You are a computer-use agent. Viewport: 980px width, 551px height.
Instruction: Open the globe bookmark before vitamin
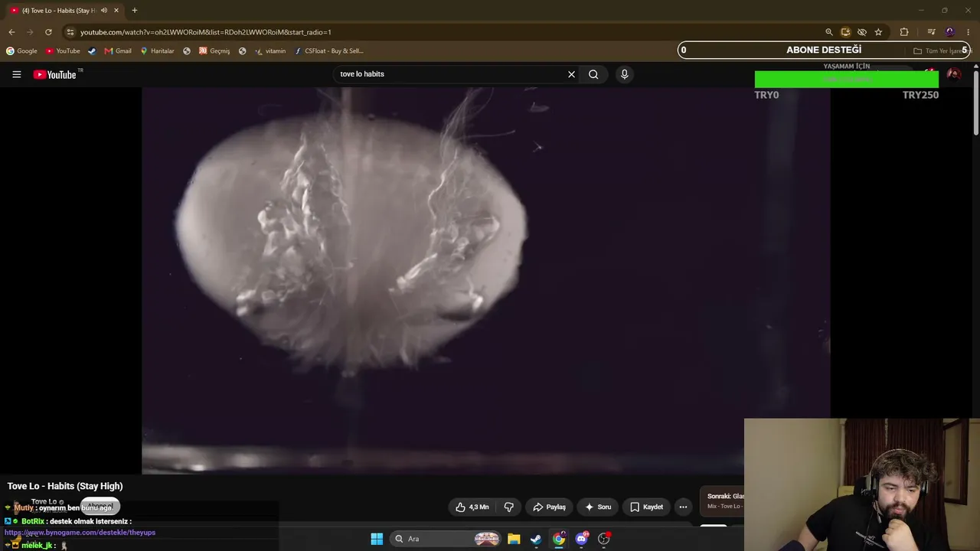243,51
